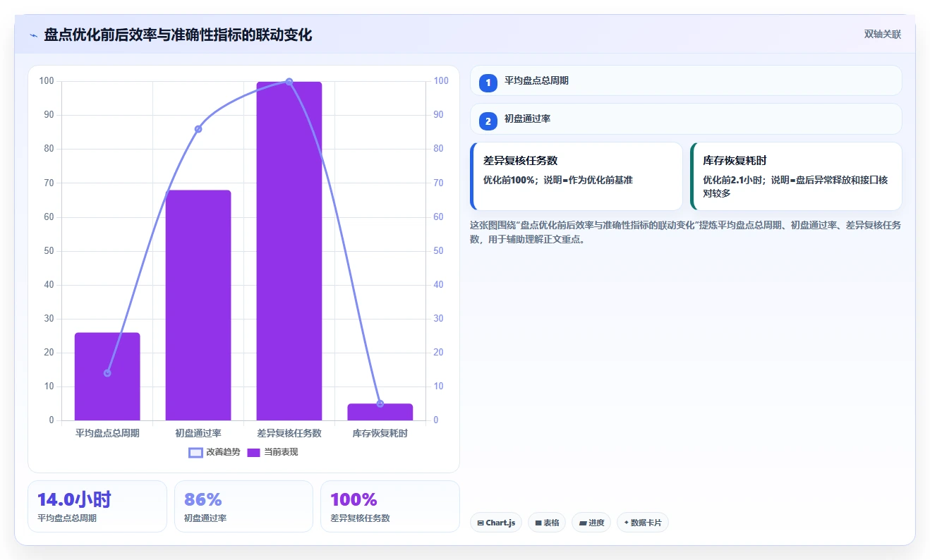This screenshot has width=930, height=560.
Task: Click the lightning icon beside the chart title
Action: [x=33, y=35]
